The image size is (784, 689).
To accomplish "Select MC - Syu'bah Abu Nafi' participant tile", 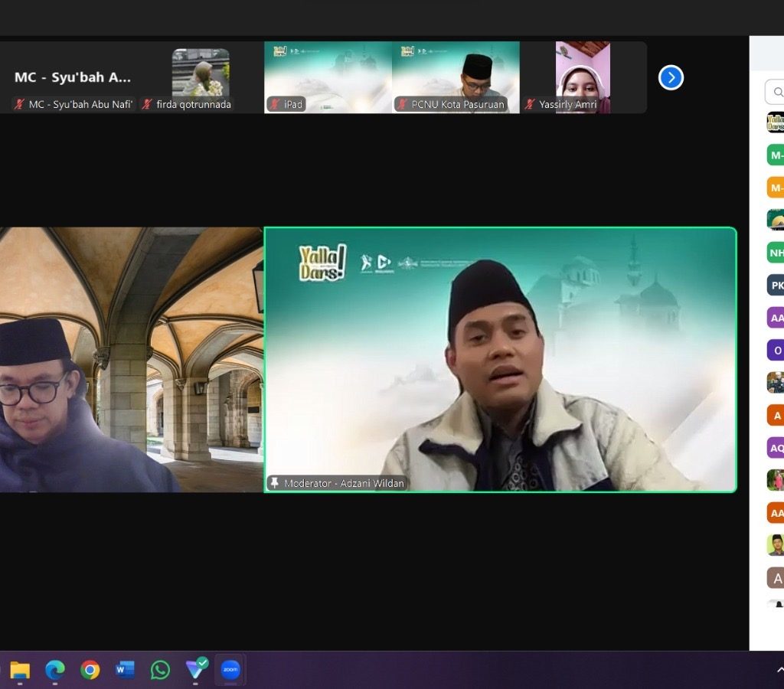I will tap(73, 77).
